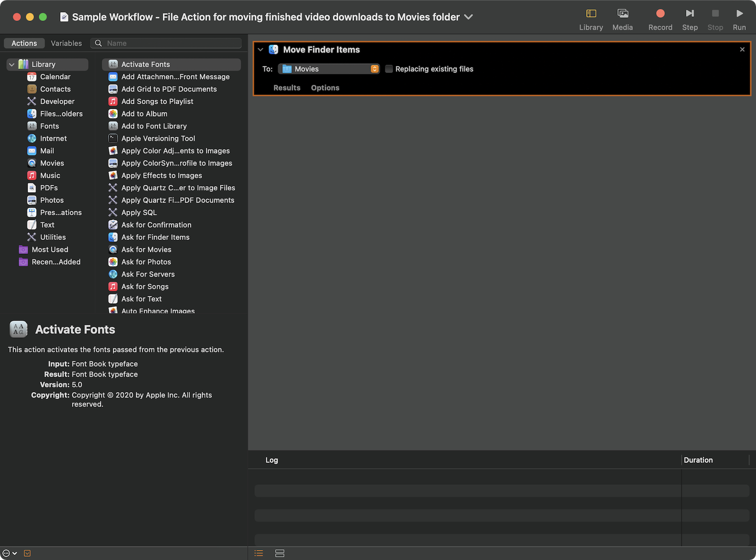Switch to the Variables tab
The height and width of the screenshot is (560, 756).
click(x=66, y=43)
